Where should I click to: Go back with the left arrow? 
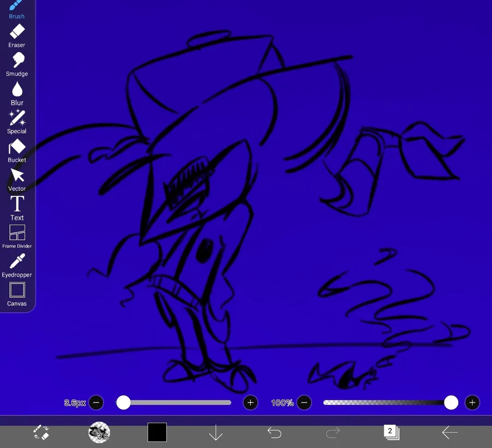[450, 432]
